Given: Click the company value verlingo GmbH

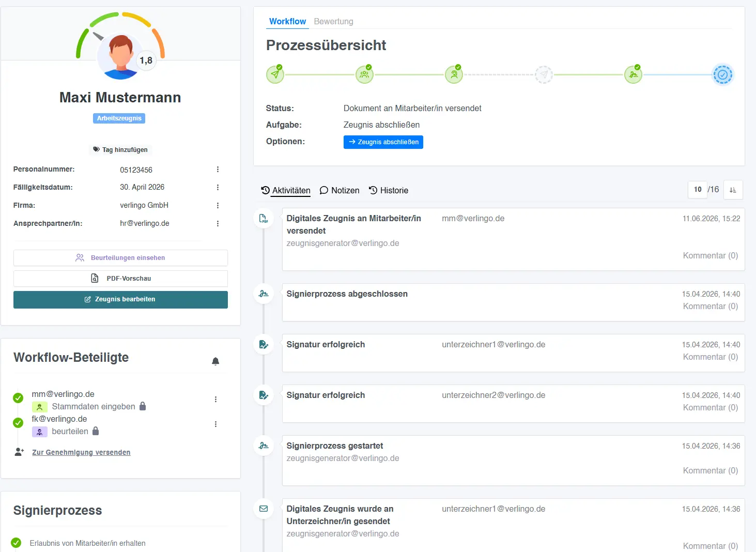Looking at the screenshot, I should [x=144, y=205].
